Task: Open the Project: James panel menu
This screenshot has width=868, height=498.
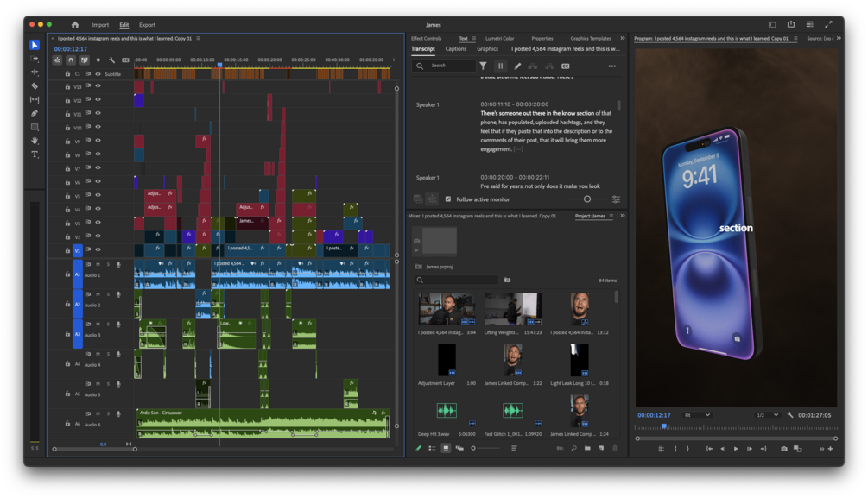Action: click(611, 216)
